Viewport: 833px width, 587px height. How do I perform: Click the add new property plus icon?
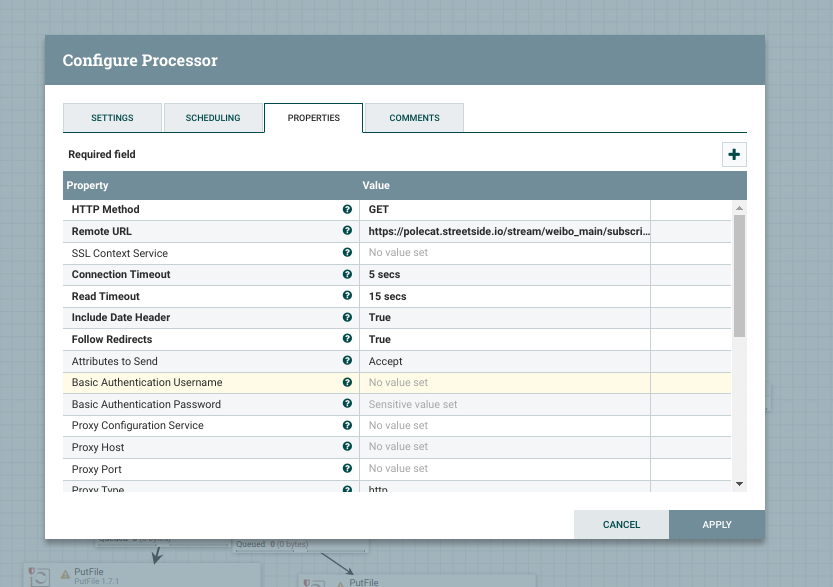click(x=734, y=155)
